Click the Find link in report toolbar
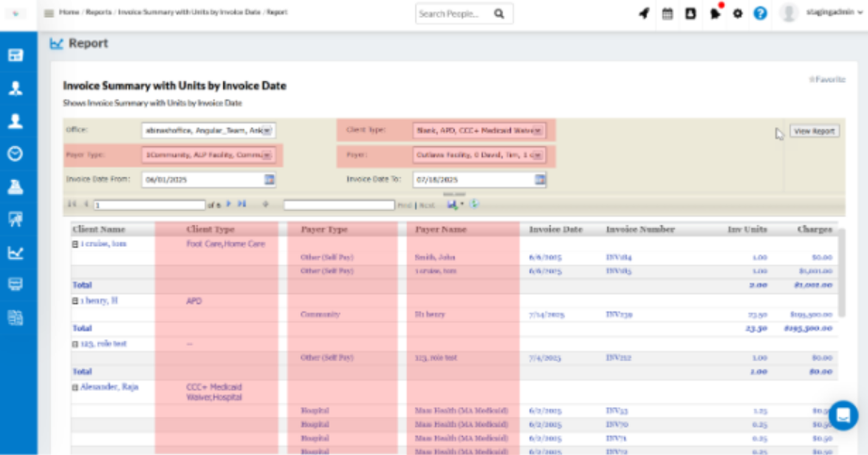868x455 pixels. pyautogui.click(x=405, y=205)
